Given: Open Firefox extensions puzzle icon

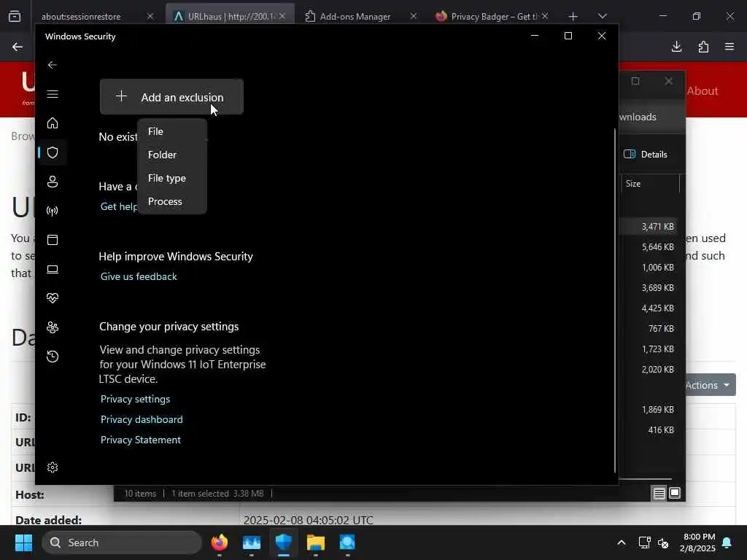Looking at the screenshot, I should (703, 47).
